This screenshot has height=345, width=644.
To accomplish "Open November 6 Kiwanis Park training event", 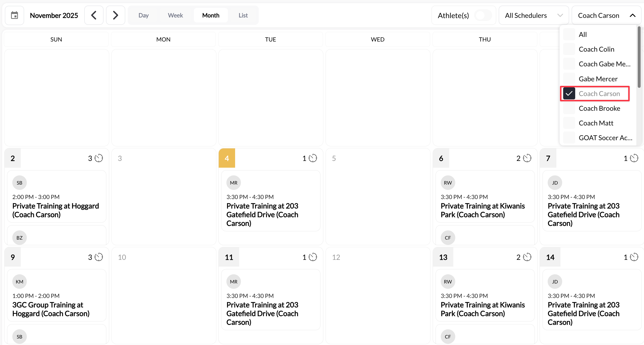I will tap(485, 196).
